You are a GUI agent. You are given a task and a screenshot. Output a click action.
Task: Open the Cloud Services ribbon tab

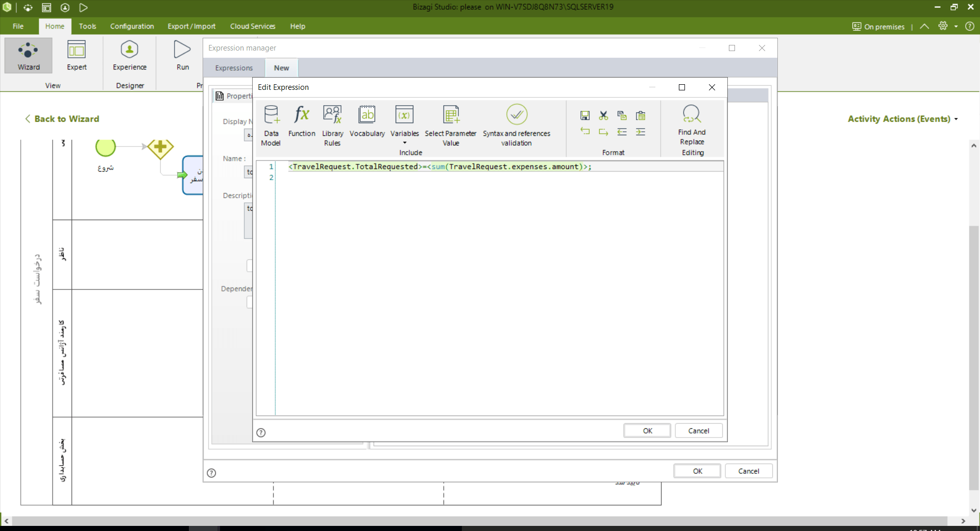click(253, 26)
